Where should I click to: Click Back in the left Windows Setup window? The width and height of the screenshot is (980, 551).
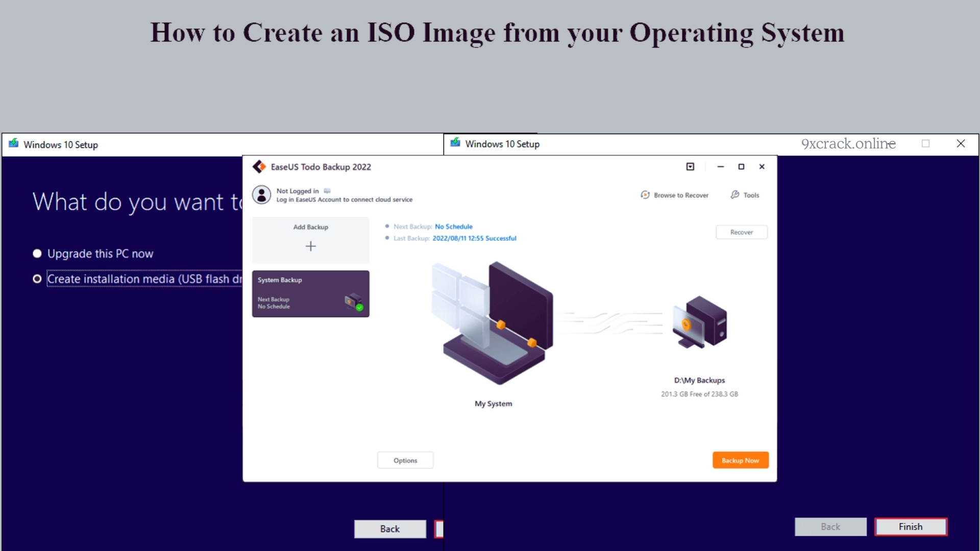(390, 529)
